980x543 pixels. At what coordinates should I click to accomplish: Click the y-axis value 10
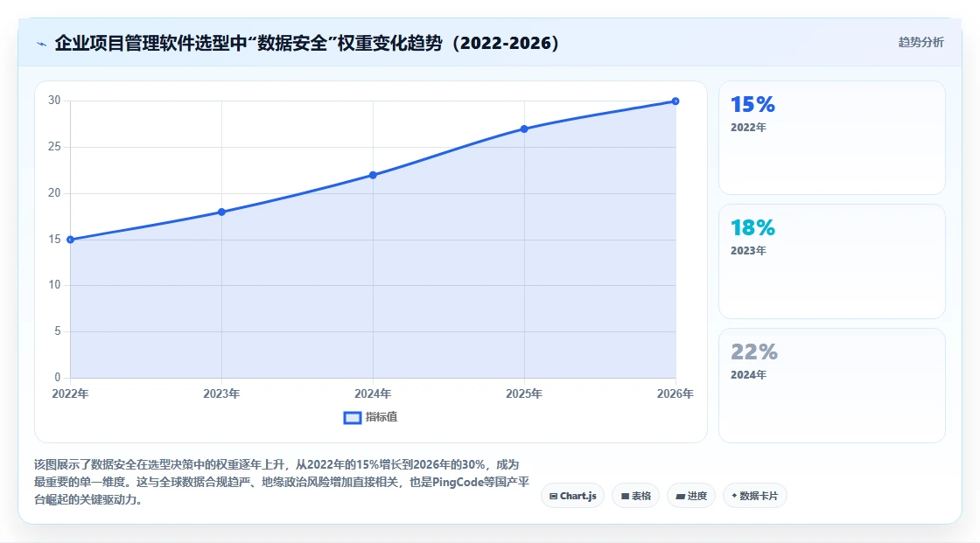pyautogui.click(x=54, y=285)
